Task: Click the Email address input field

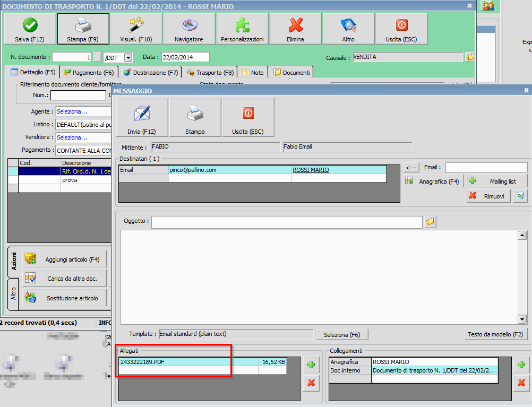Action: pyautogui.click(x=486, y=167)
